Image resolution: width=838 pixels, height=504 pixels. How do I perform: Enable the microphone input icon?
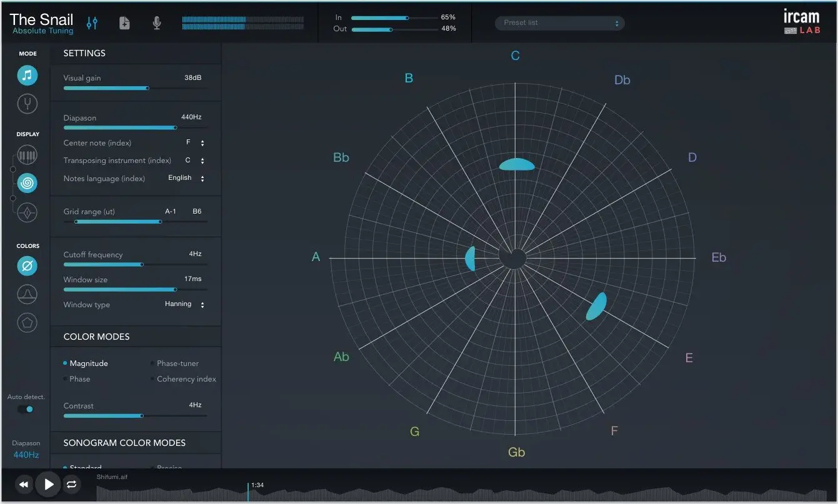(157, 23)
